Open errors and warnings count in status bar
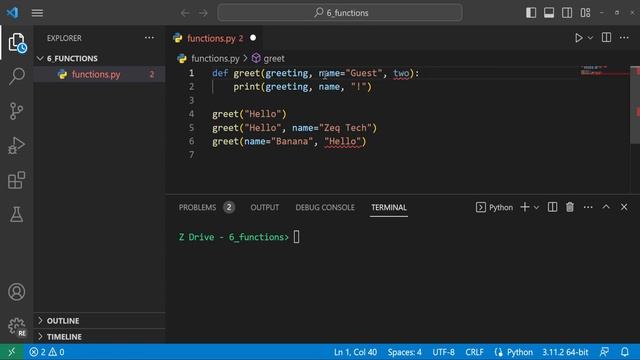Viewport: 640px width, 360px height. [x=47, y=352]
